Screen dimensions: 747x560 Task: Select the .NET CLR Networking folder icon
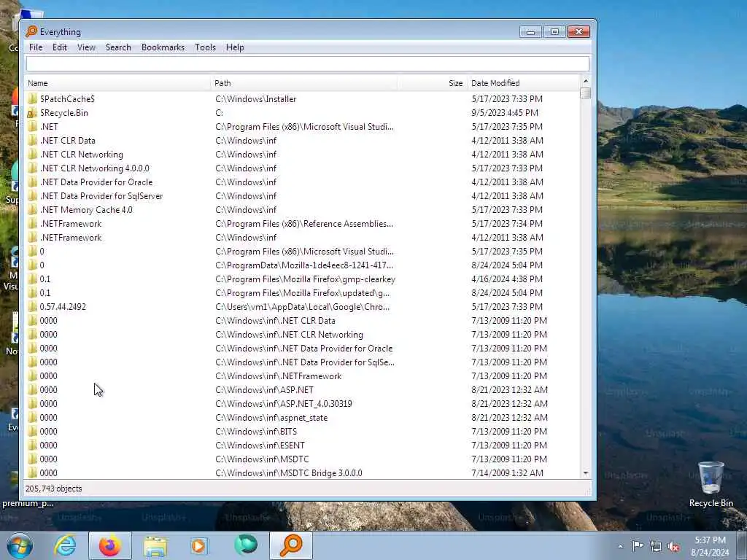tap(32, 155)
